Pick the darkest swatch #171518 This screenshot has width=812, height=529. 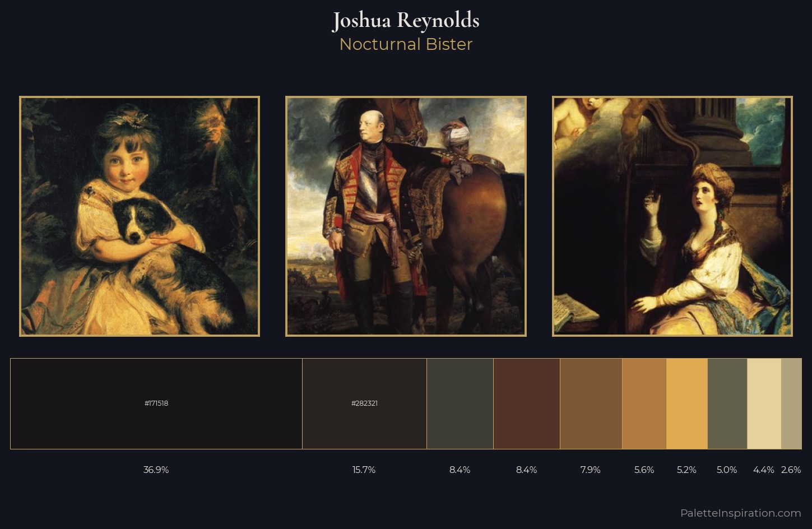tap(156, 403)
